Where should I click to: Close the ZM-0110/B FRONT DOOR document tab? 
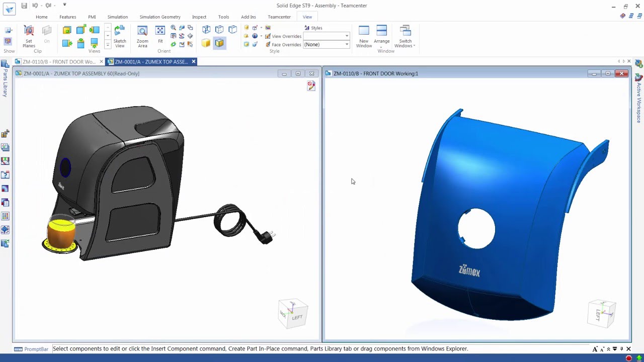click(101, 62)
